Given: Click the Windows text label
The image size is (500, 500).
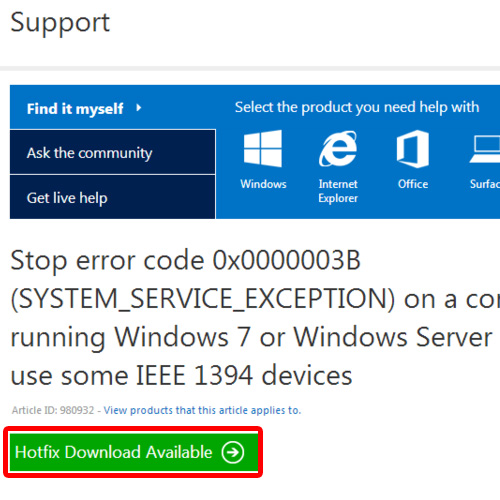Looking at the screenshot, I should (x=263, y=184).
